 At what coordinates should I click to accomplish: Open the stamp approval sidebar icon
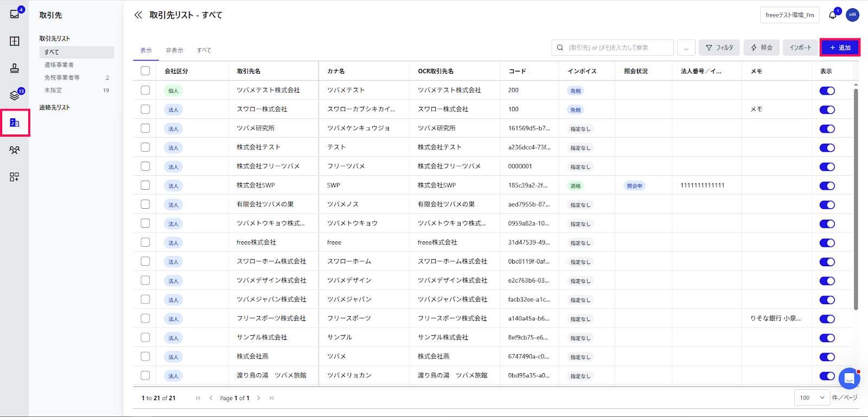(x=15, y=68)
